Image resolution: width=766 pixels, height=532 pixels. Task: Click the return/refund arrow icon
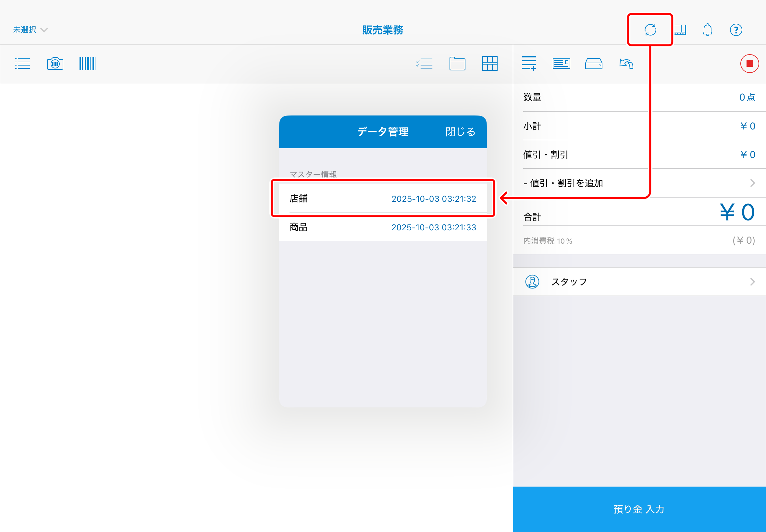pyautogui.click(x=626, y=63)
